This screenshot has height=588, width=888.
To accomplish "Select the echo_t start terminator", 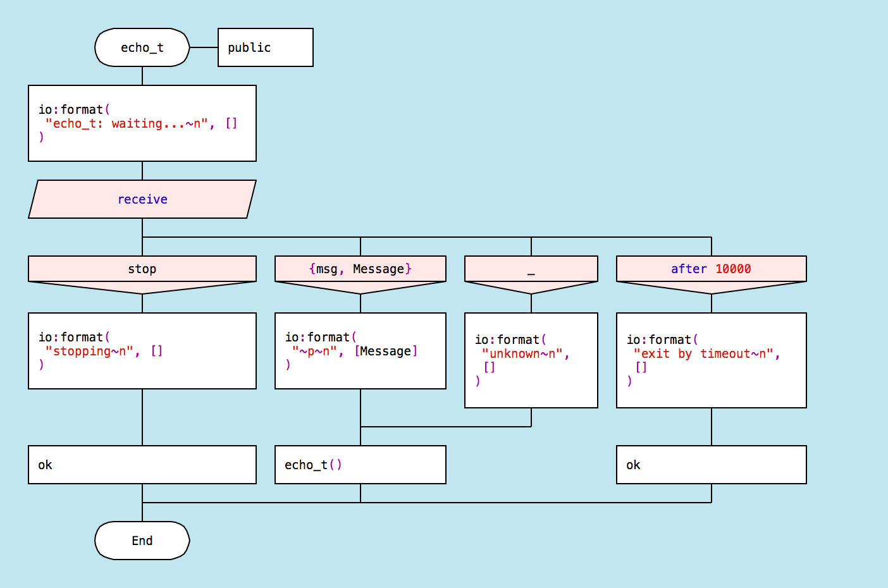I will coord(142,47).
